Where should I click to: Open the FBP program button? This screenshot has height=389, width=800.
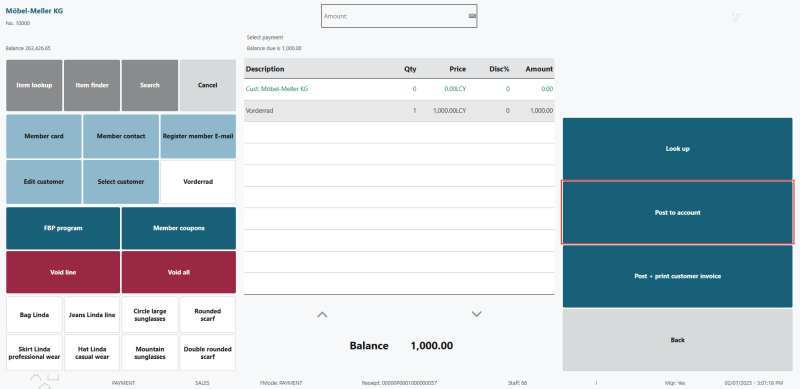click(x=63, y=228)
